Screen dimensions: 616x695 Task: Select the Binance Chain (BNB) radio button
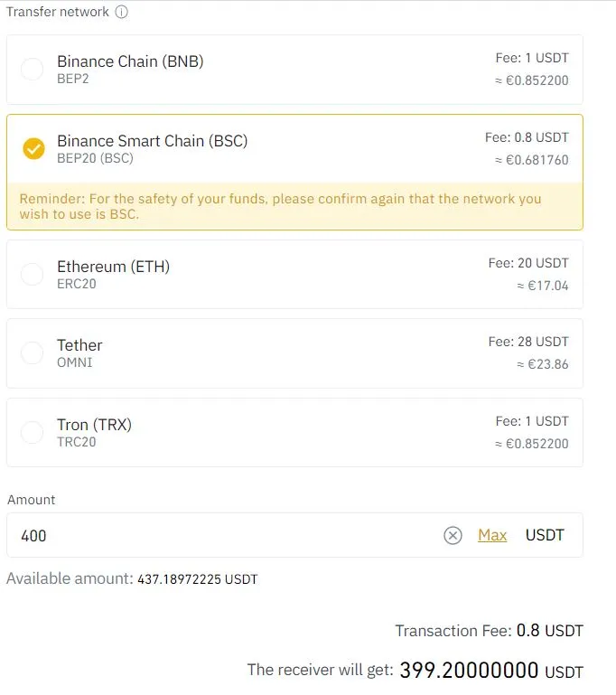tap(33, 70)
